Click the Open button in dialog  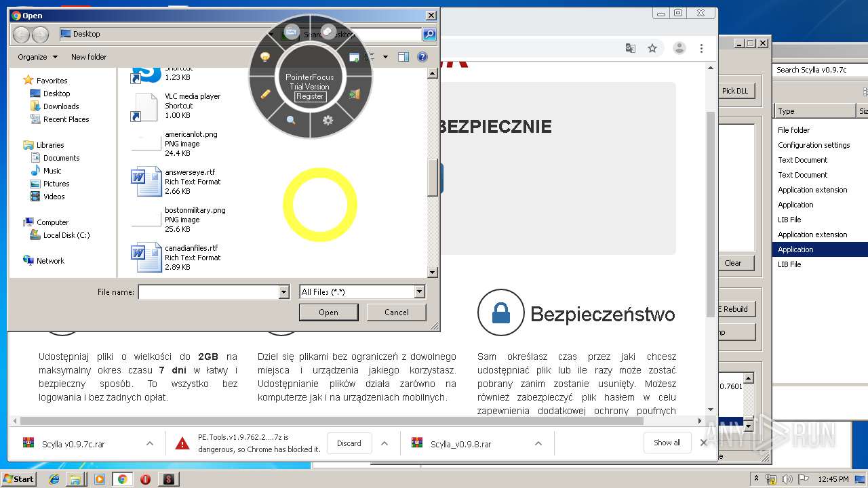pos(328,312)
